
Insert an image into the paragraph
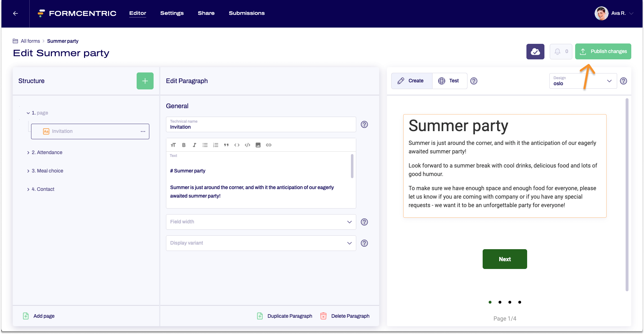click(x=258, y=145)
